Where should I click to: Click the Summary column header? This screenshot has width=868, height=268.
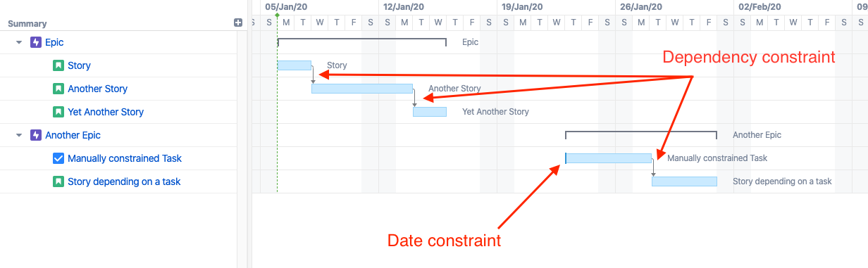(x=27, y=23)
